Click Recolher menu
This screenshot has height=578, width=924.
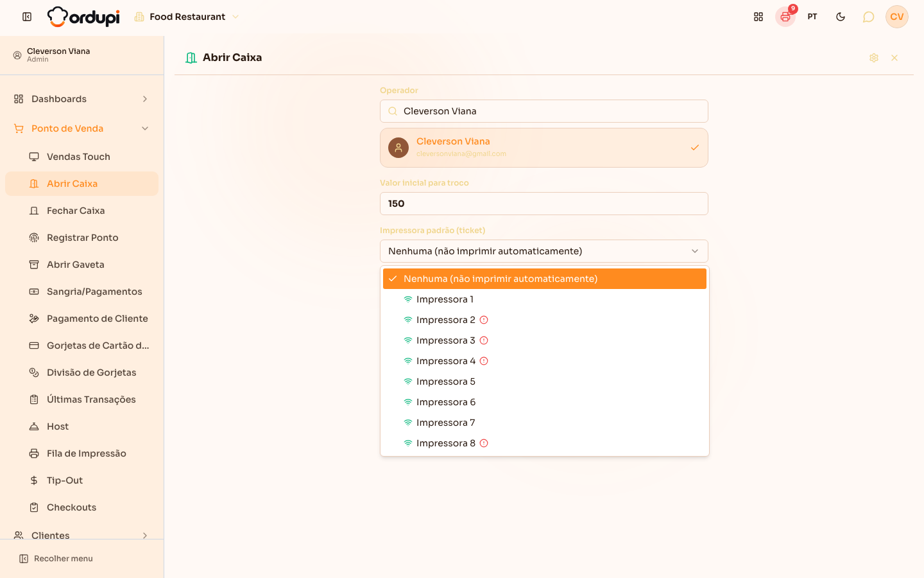click(x=56, y=559)
